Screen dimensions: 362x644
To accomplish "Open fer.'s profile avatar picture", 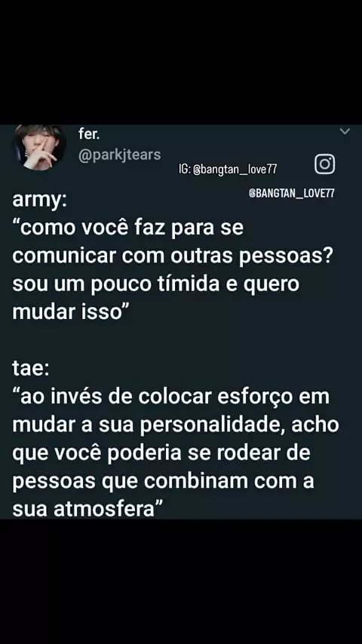I will pos(39,148).
